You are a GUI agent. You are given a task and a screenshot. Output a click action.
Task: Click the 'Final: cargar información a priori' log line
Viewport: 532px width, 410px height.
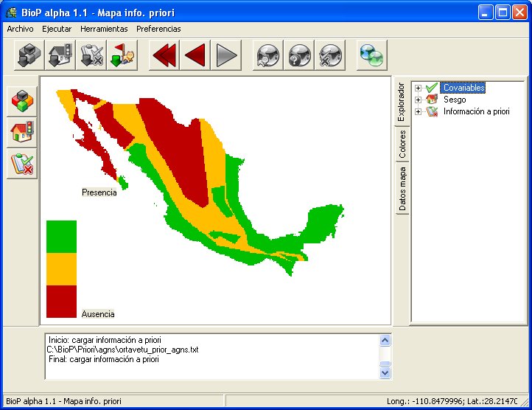[104, 359]
